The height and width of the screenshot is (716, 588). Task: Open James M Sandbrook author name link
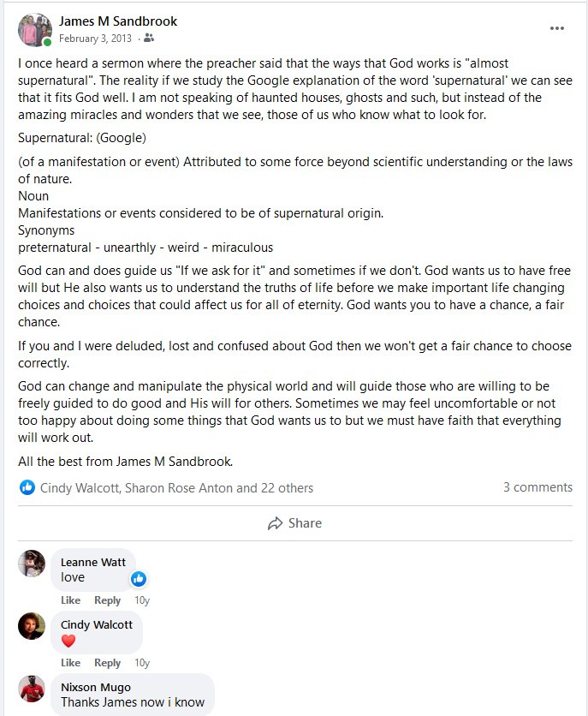point(118,21)
